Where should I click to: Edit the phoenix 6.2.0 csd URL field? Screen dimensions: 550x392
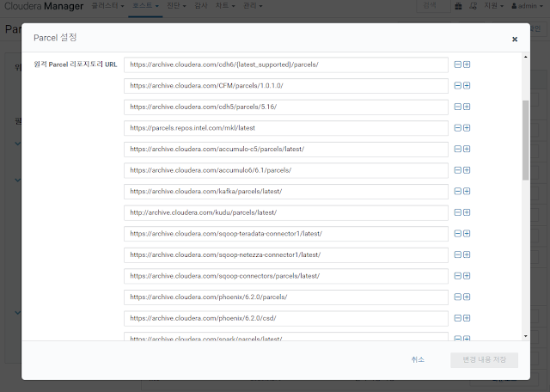(286, 319)
